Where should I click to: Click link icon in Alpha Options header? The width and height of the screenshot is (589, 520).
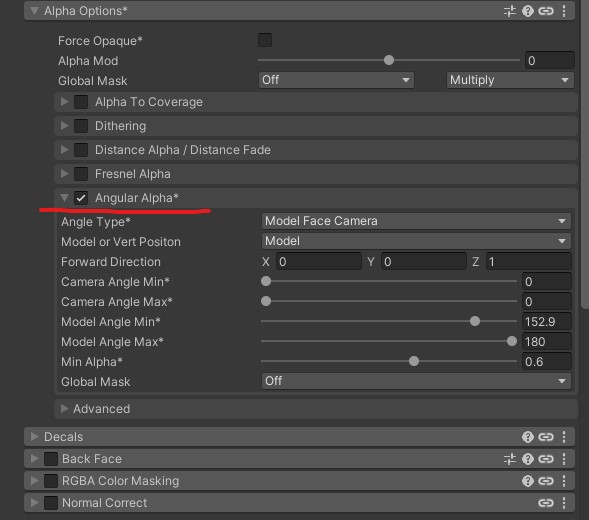coord(546,11)
